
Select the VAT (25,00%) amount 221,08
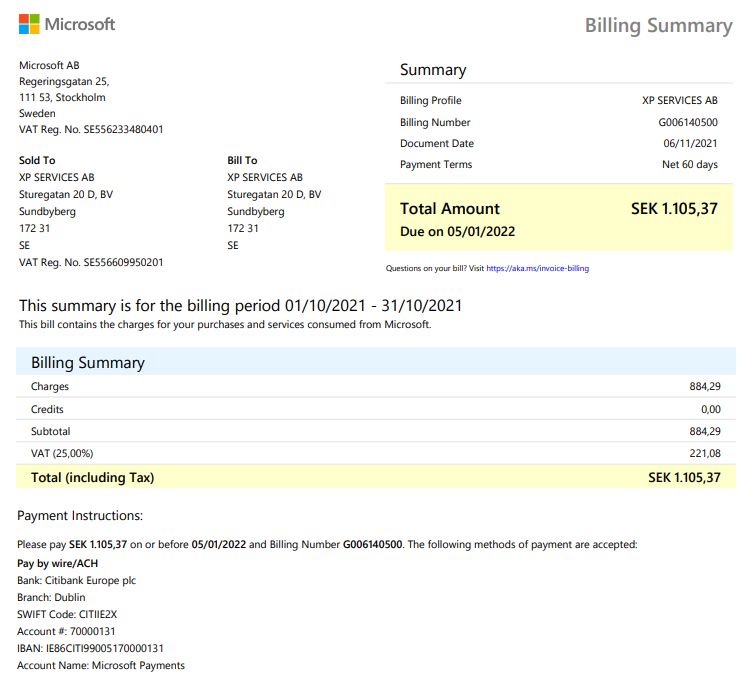[704, 454]
